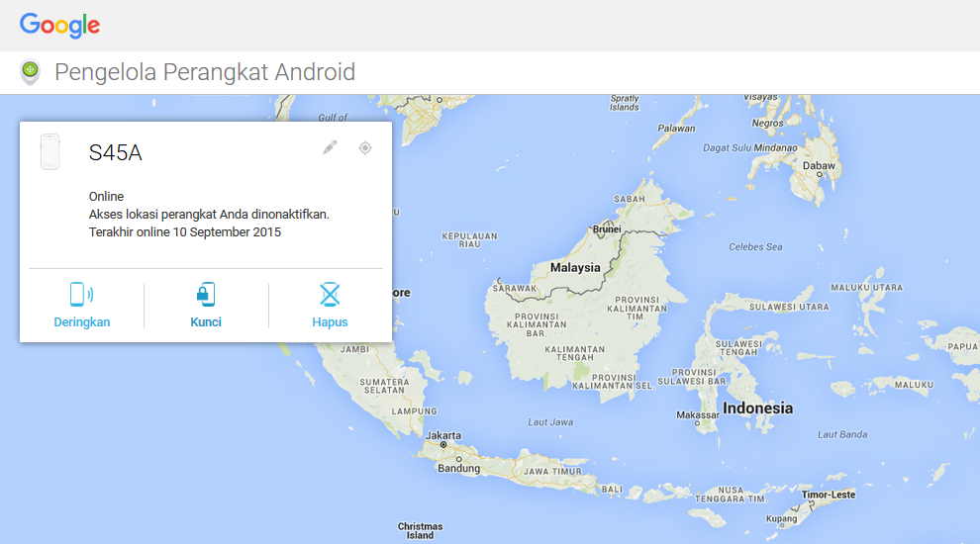The width and height of the screenshot is (980, 544).
Task: Click the Timor-Leste label
Action: (x=829, y=495)
